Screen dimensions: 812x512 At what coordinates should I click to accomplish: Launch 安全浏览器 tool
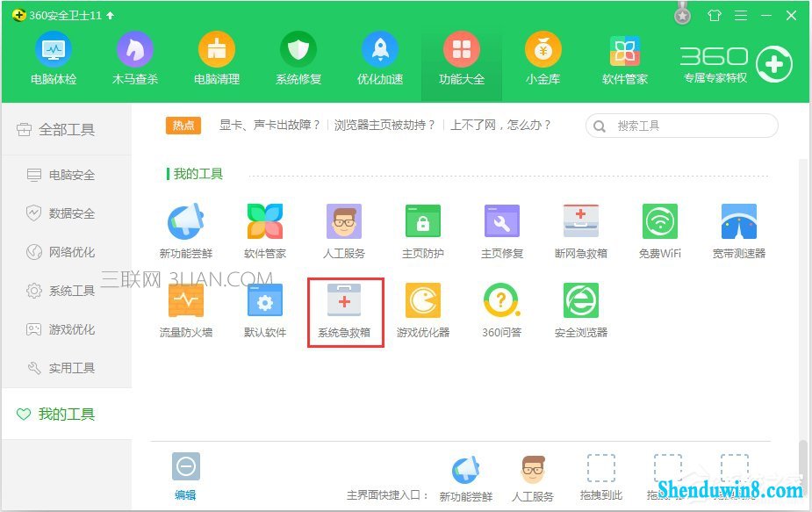[581, 310]
